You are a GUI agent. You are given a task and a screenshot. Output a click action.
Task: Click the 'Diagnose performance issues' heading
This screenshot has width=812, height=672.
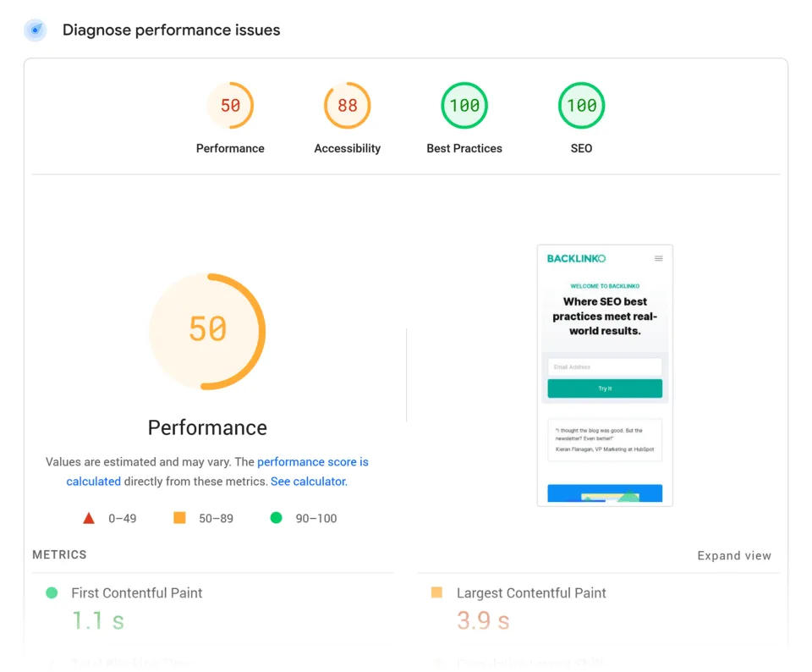pos(172,30)
